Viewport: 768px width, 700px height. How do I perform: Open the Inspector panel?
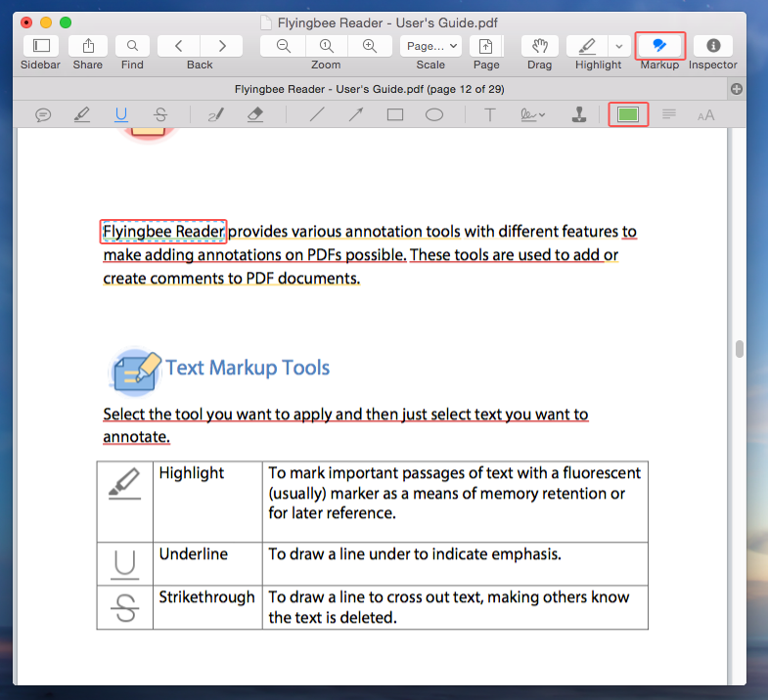click(x=713, y=46)
